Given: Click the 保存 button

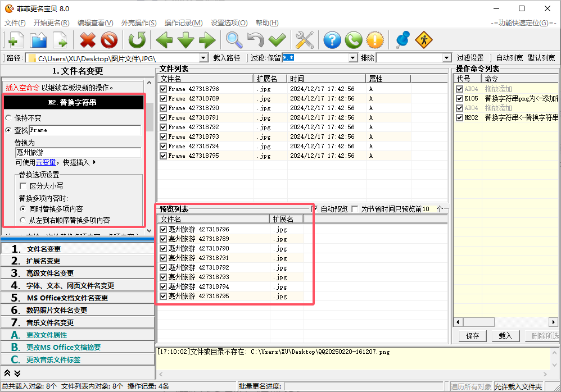Looking at the screenshot, I should pyautogui.click(x=473, y=336).
